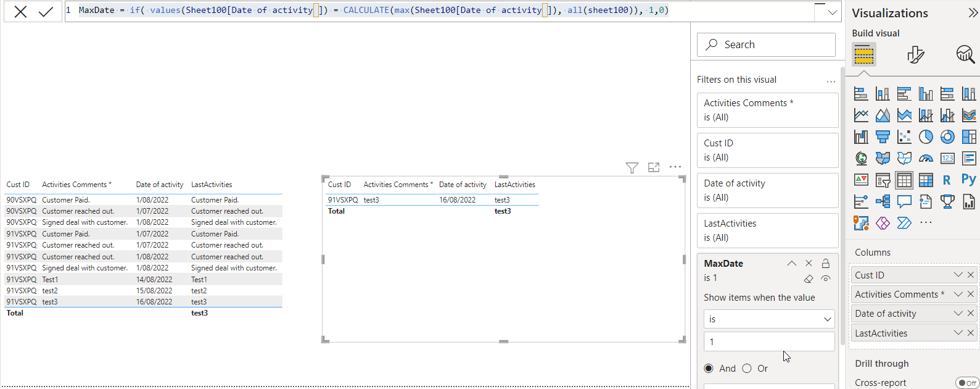Open the 'is' condition dropdown
The image size is (980, 389).
tap(769, 319)
